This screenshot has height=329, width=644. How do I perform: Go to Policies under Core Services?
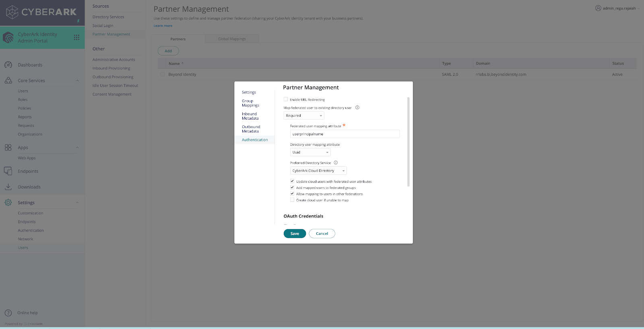point(24,108)
